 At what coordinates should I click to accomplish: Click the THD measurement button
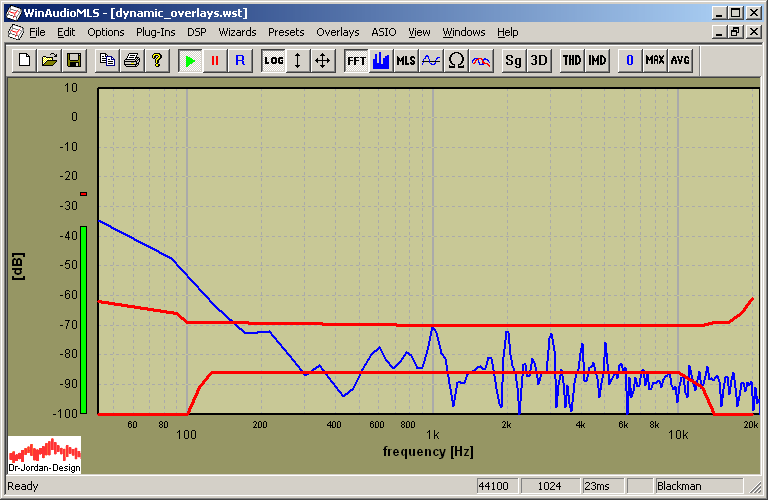click(572, 60)
